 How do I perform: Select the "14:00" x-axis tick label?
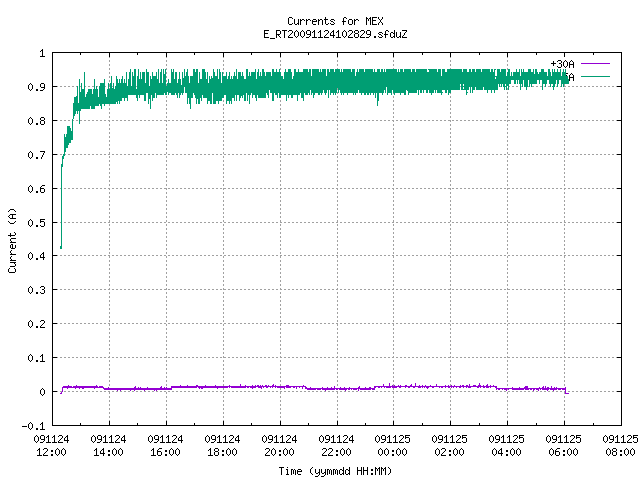click(108, 452)
